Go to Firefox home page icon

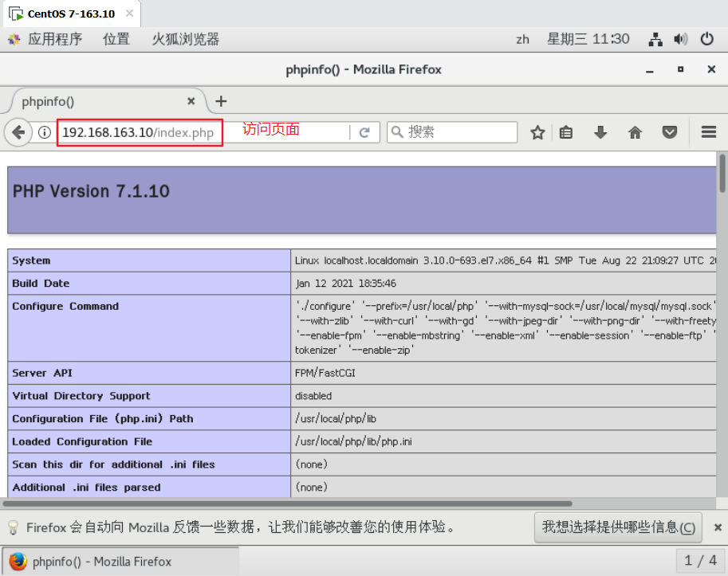click(x=635, y=132)
